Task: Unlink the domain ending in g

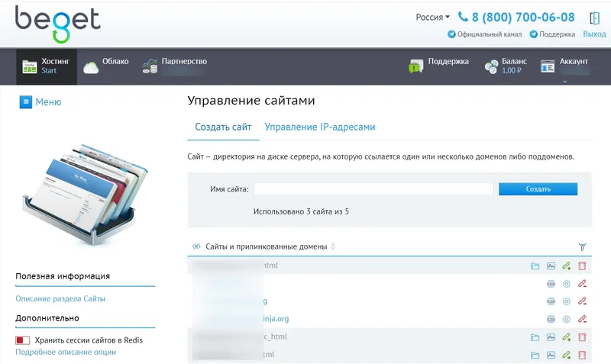Action: (x=582, y=301)
